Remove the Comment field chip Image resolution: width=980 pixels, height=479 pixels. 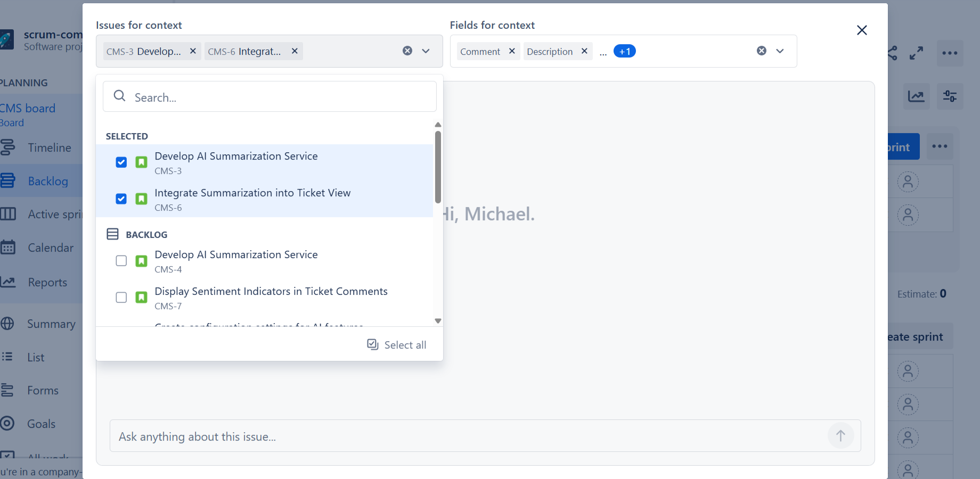tap(512, 51)
